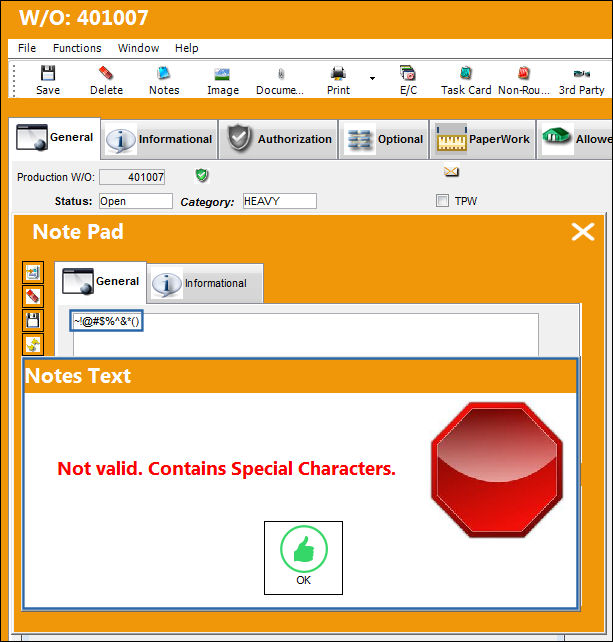613x642 pixels.
Task: Click the Note Pad new note icon
Action: (x=33, y=273)
